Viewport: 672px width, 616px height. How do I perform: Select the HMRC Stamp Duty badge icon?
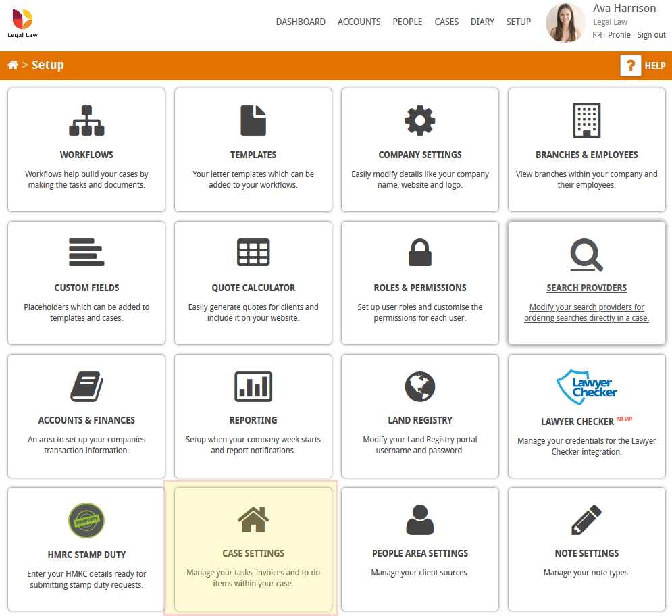[86, 520]
